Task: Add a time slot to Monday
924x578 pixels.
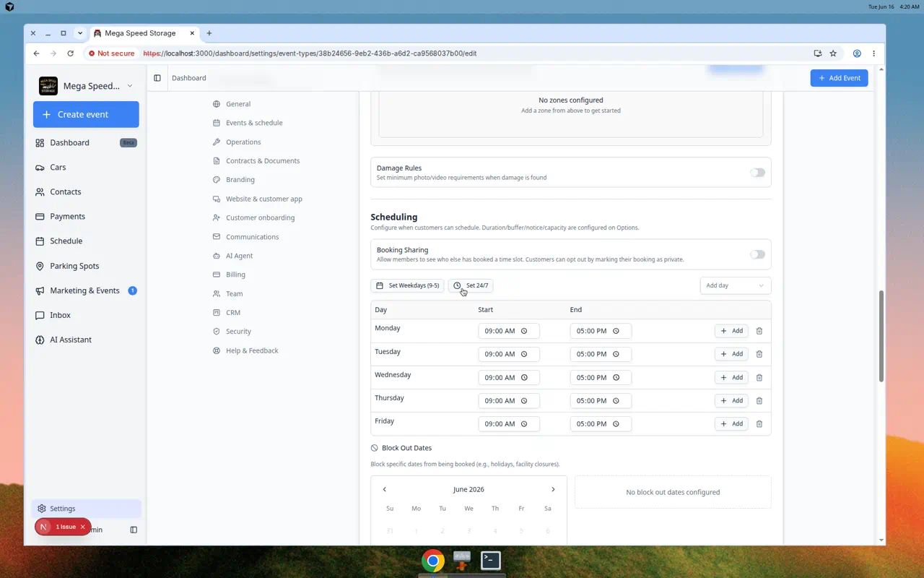Action: pos(731,331)
